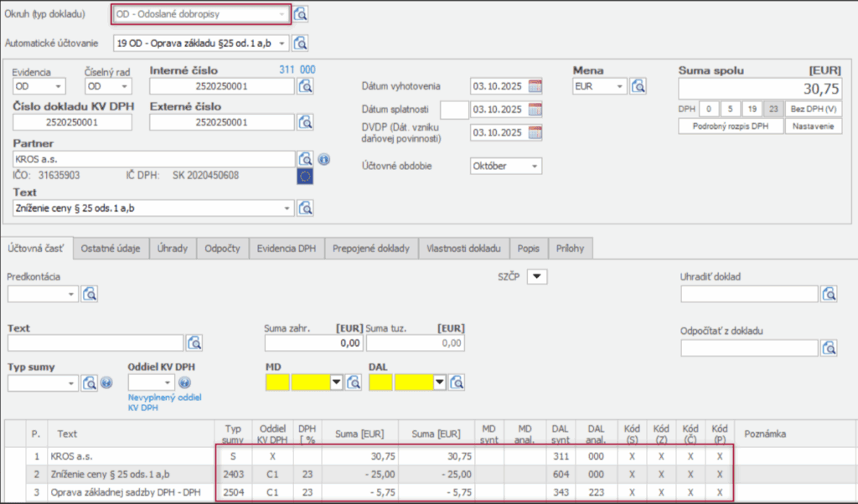Expand the Účtovné obdobie dropdown
The height and width of the screenshot is (504, 858).
pyautogui.click(x=533, y=166)
